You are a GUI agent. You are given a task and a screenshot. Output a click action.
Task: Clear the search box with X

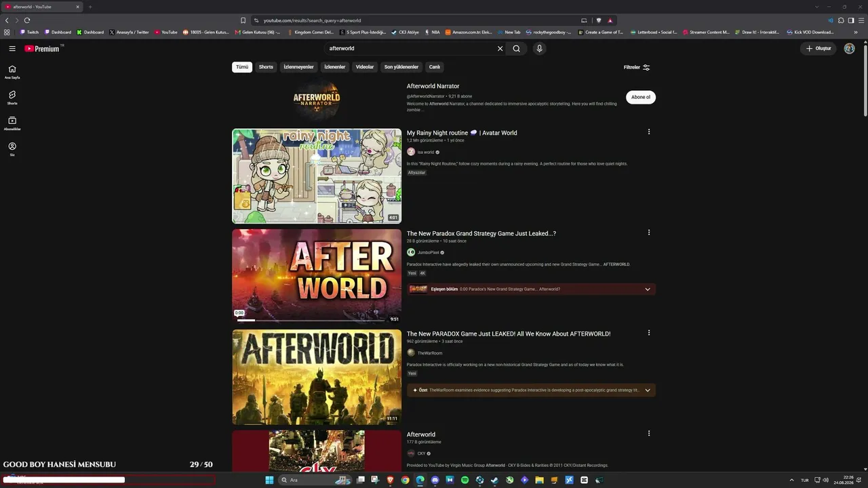(x=500, y=49)
